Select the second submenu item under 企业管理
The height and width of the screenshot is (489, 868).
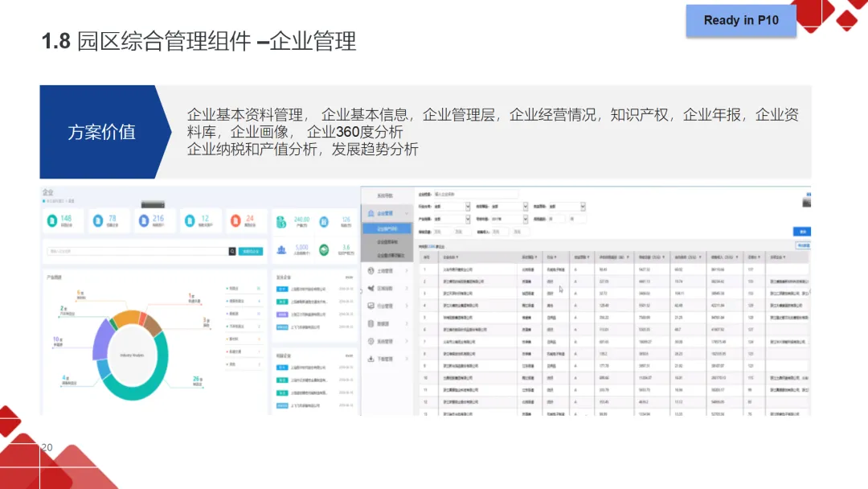tap(387, 242)
